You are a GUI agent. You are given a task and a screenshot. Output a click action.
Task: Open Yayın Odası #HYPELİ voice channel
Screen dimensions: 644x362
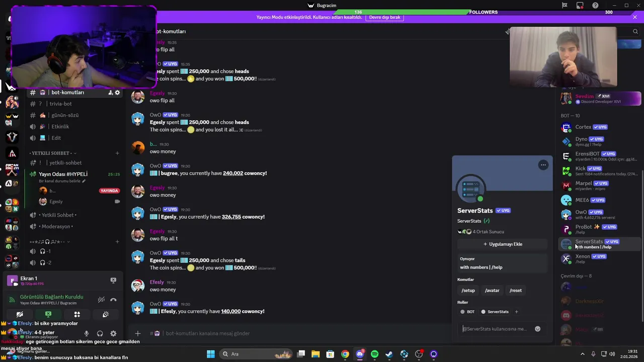63,174
